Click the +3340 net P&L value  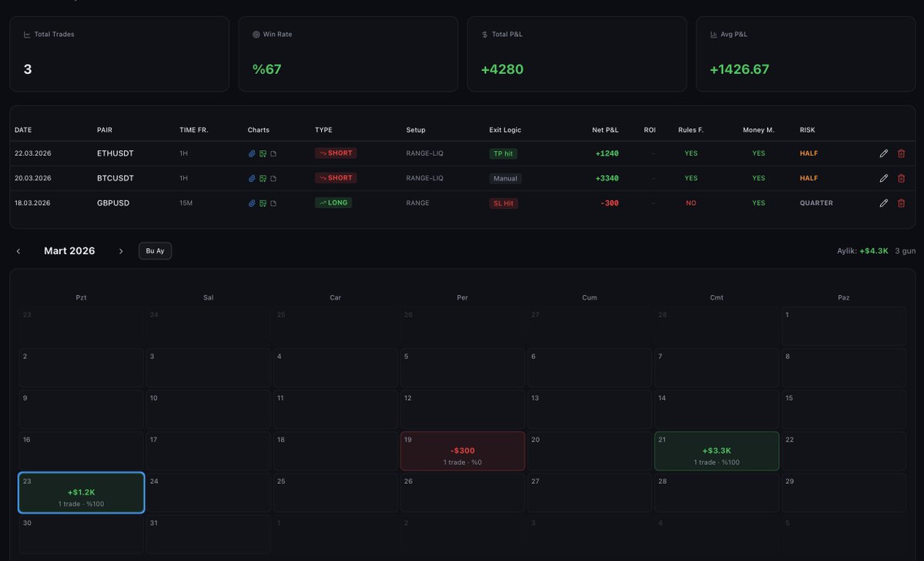(x=606, y=178)
